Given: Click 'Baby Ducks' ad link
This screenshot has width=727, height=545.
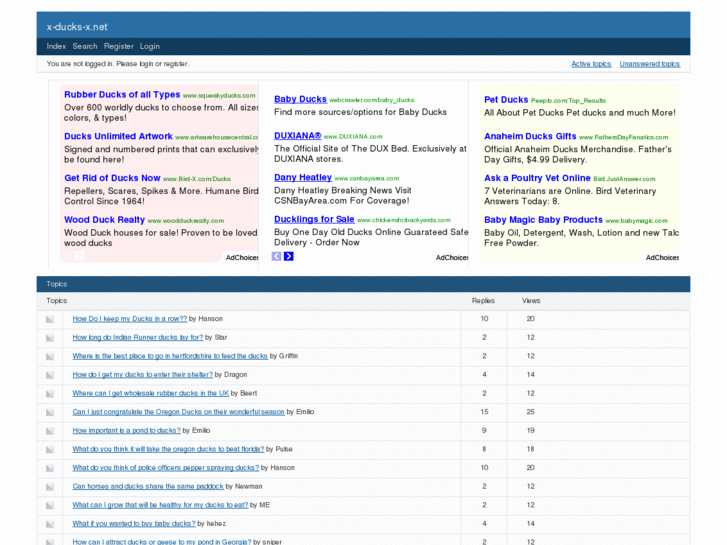Looking at the screenshot, I should tap(300, 99).
